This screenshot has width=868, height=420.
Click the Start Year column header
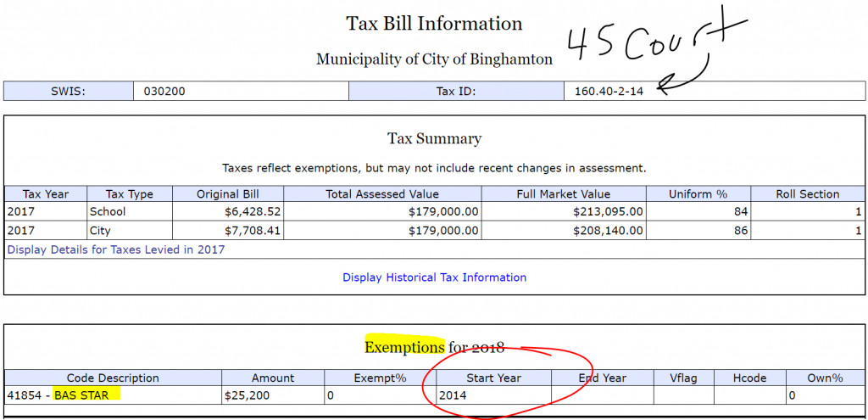pos(493,378)
